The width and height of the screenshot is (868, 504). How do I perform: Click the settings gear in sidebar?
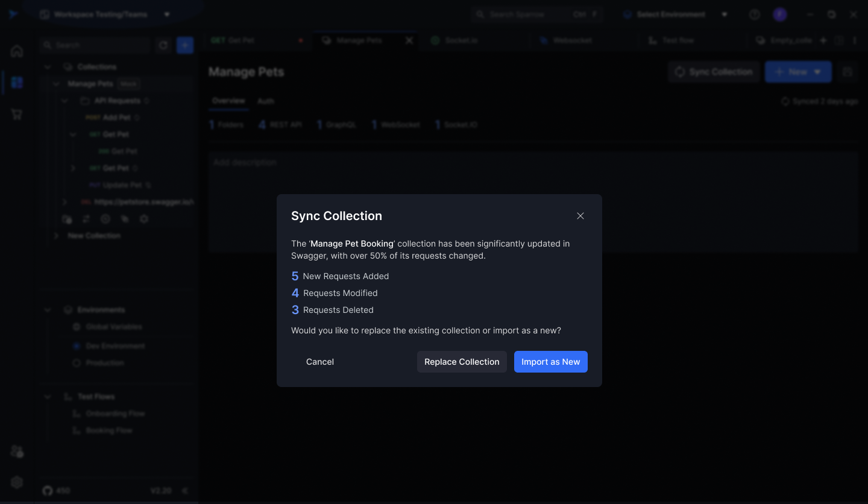(17, 482)
